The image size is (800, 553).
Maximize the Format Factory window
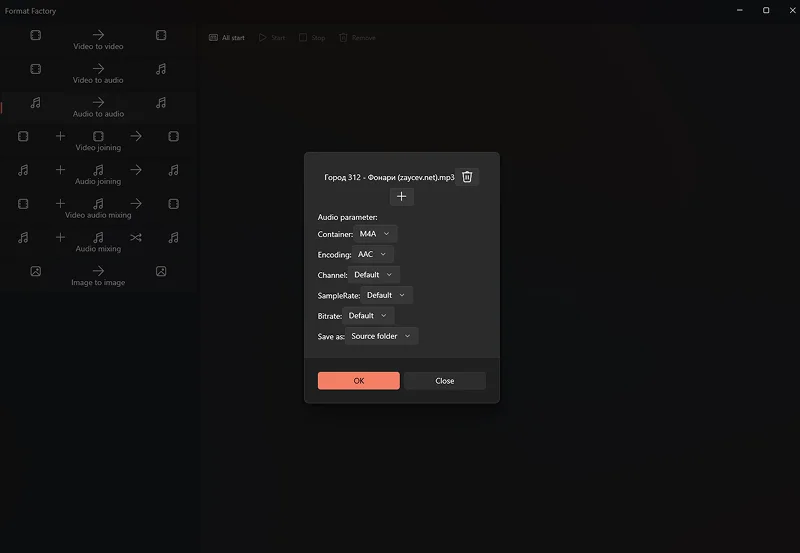pos(766,10)
